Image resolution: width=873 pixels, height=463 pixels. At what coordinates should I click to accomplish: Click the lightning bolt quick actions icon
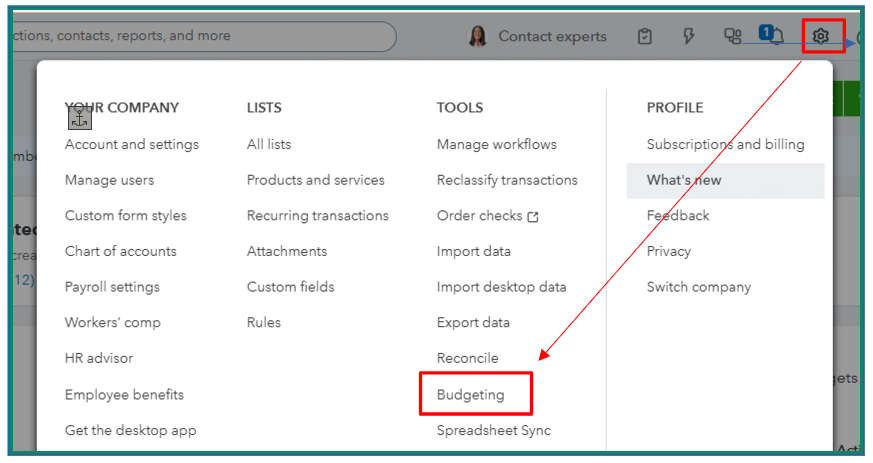pyautogui.click(x=689, y=36)
